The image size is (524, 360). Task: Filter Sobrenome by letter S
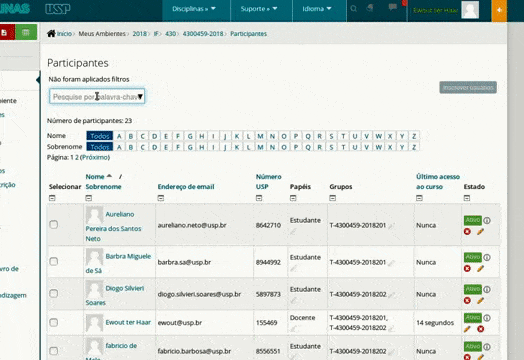point(331,147)
